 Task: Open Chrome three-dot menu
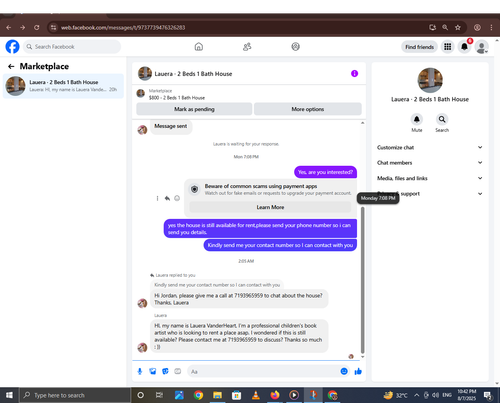pyautogui.click(x=491, y=27)
